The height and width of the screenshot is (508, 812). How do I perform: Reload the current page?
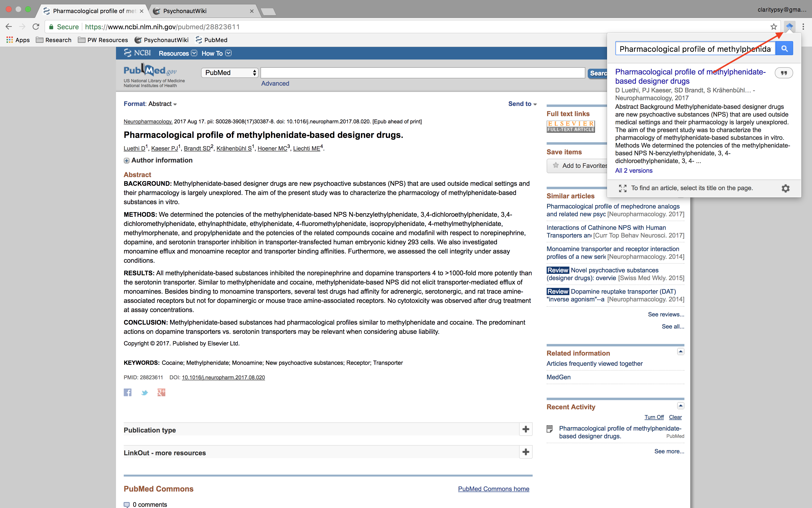36,27
